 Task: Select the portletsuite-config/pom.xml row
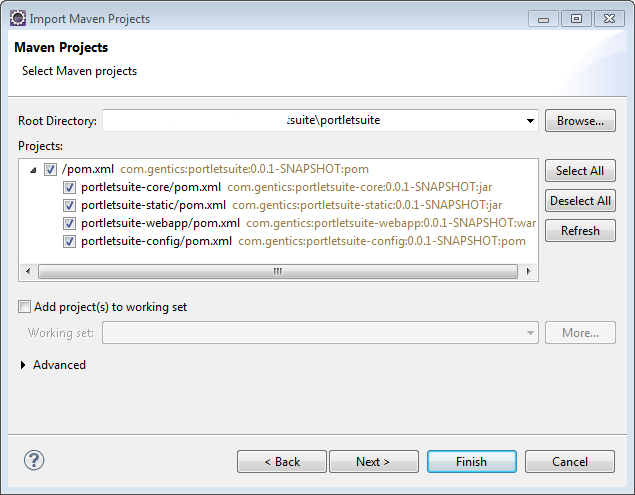pyautogui.click(x=156, y=241)
